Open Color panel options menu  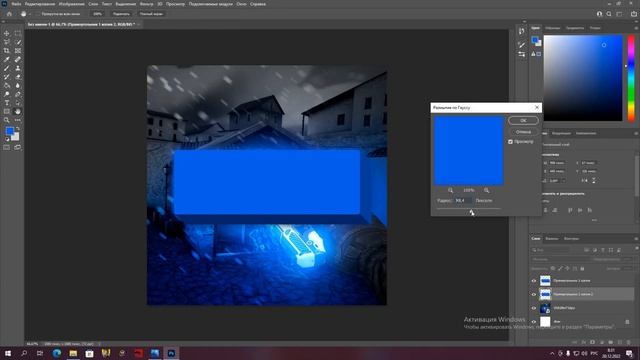pyautogui.click(x=636, y=28)
